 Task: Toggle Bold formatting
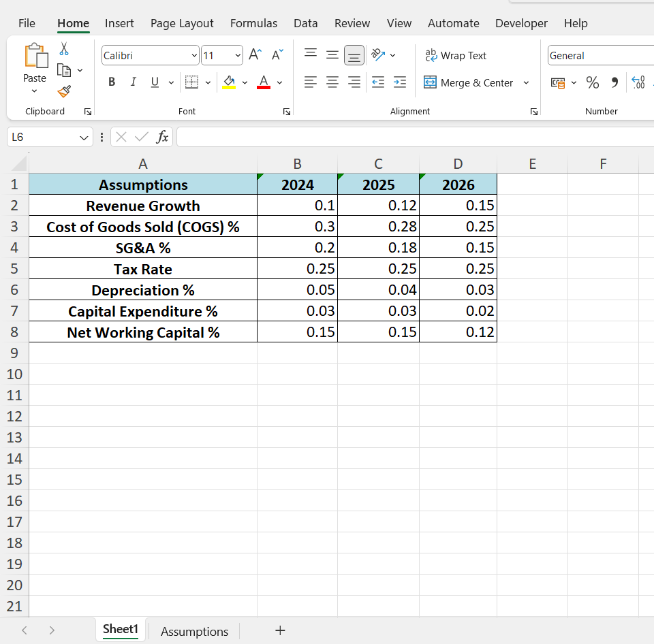coord(112,82)
